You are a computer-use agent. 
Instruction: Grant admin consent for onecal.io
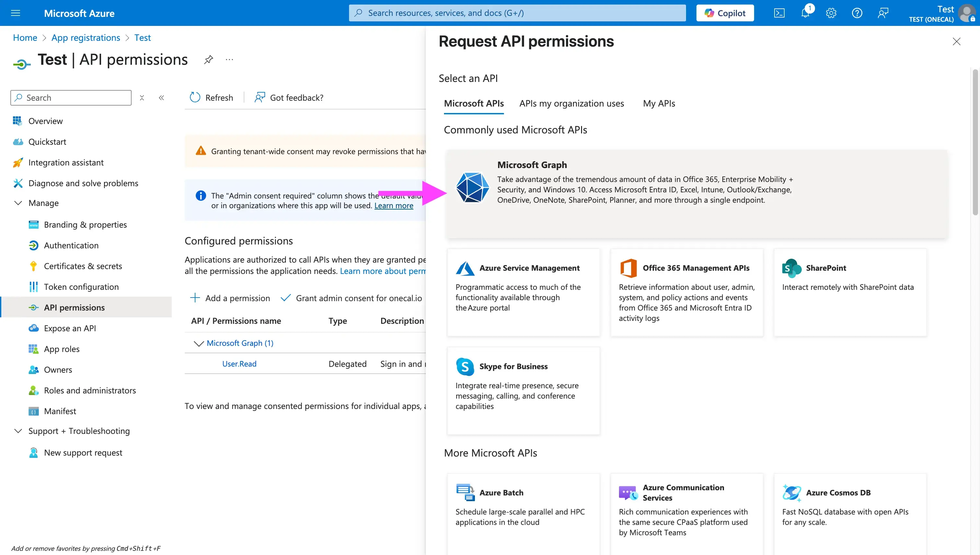tap(351, 298)
